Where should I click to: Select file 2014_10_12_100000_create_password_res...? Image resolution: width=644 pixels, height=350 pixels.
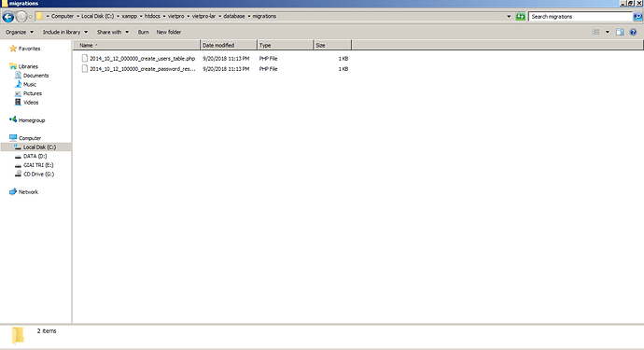coord(142,69)
